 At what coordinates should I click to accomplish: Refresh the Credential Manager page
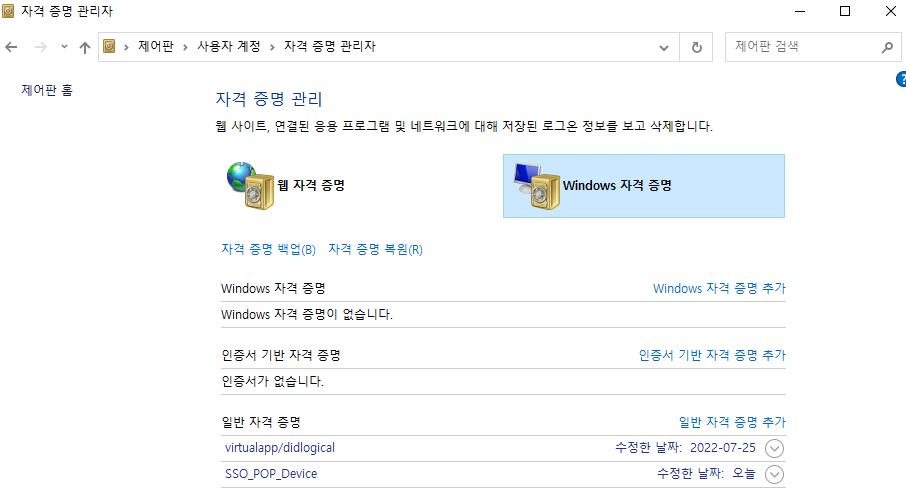[696, 47]
